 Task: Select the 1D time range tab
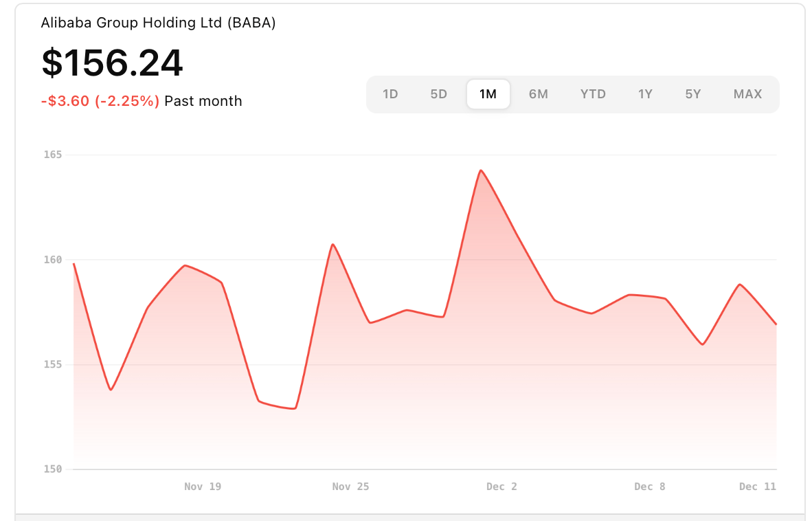point(390,94)
